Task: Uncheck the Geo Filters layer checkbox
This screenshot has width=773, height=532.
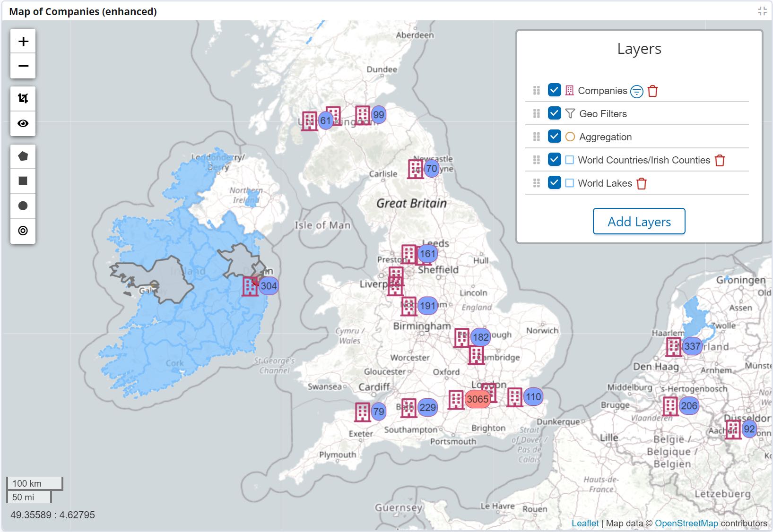Action: click(x=555, y=113)
